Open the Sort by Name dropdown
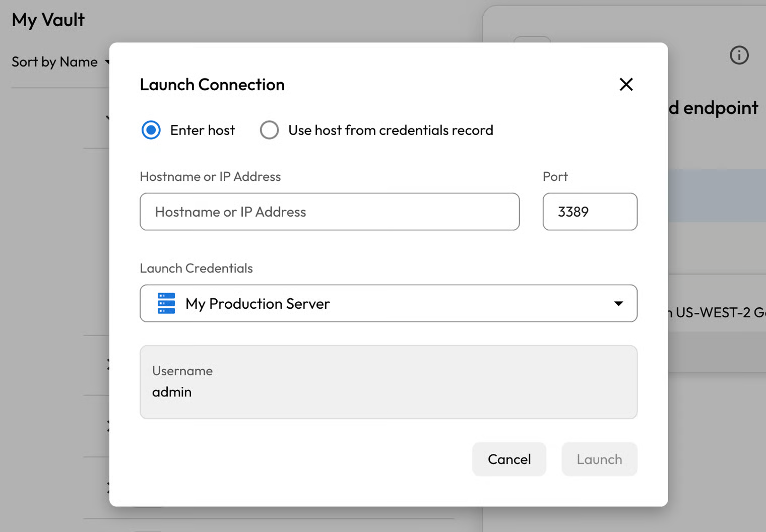The height and width of the screenshot is (532, 766). 59,62
